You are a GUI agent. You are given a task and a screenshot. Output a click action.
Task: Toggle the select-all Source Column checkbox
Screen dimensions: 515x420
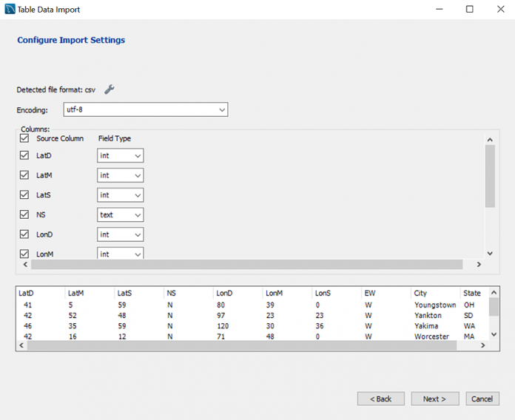click(24, 138)
